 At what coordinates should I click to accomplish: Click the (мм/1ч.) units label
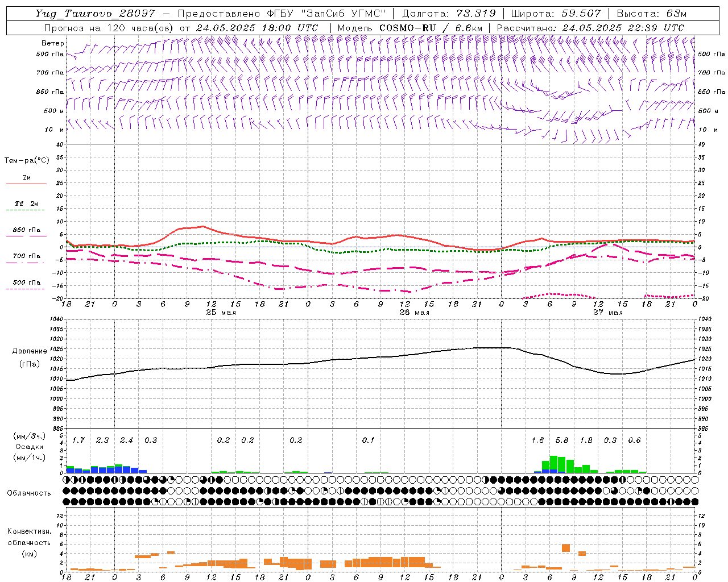(x=29, y=458)
